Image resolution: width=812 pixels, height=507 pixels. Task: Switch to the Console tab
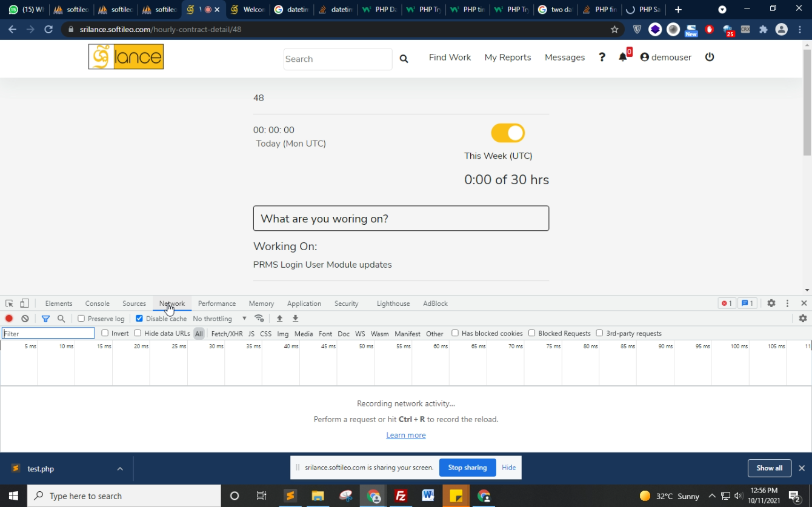pyautogui.click(x=97, y=303)
